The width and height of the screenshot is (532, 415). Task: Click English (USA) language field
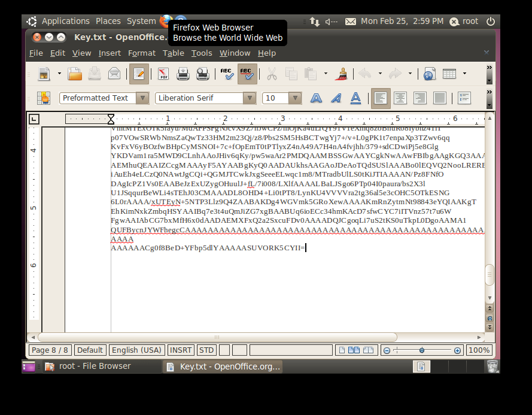click(x=136, y=350)
